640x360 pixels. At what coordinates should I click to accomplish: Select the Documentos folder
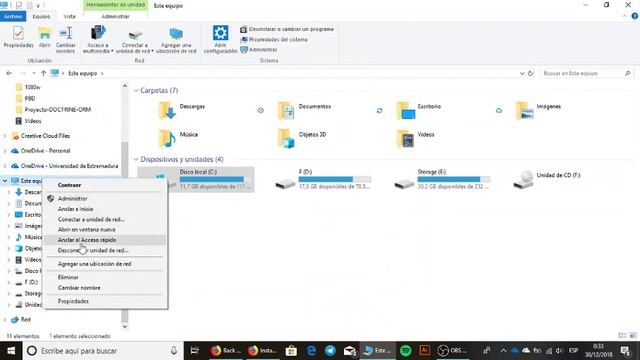pos(304,110)
